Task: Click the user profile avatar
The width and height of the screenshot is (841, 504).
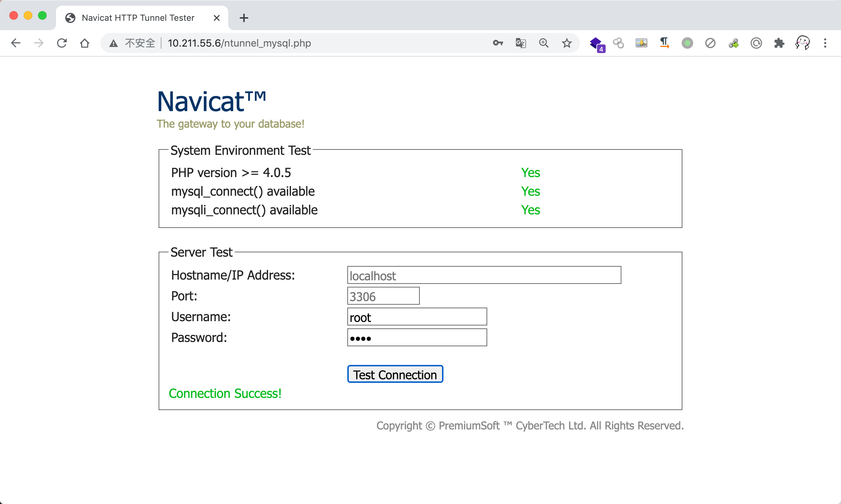Action: click(x=802, y=43)
